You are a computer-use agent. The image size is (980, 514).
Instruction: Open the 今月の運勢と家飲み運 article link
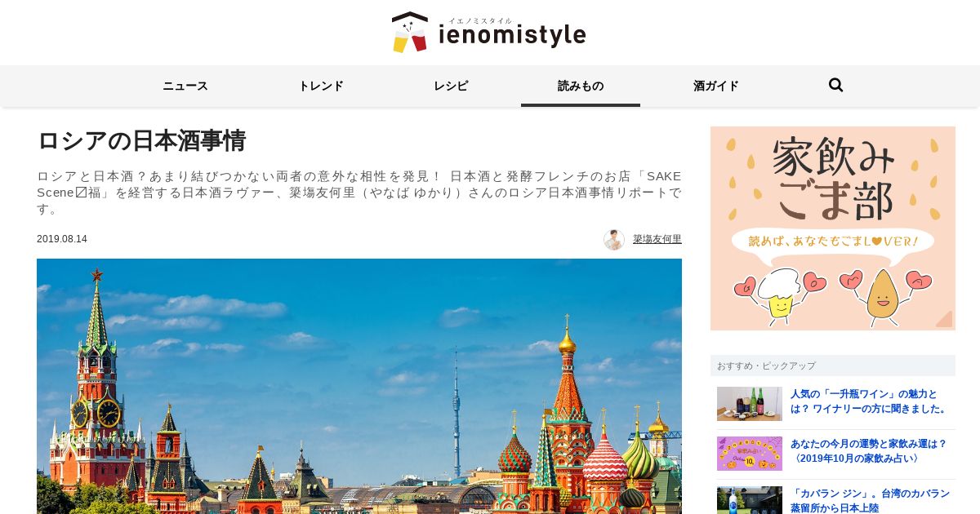(x=868, y=451)
